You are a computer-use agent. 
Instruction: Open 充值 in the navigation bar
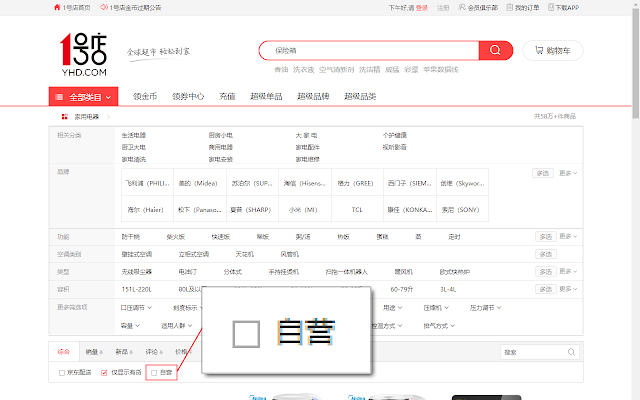point(227,96)
